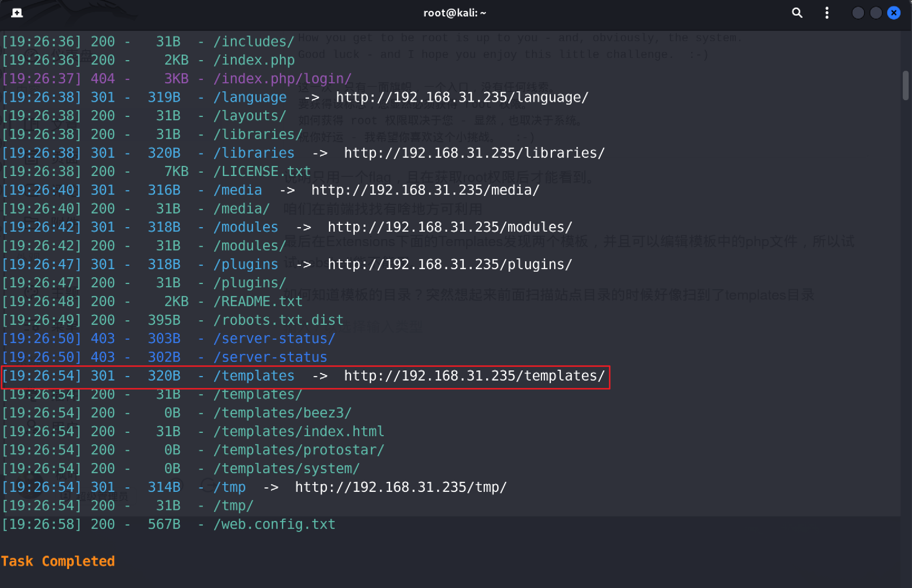Click the 395B size of robots.txt.dist
912x588 pixels.
[164, 320]
